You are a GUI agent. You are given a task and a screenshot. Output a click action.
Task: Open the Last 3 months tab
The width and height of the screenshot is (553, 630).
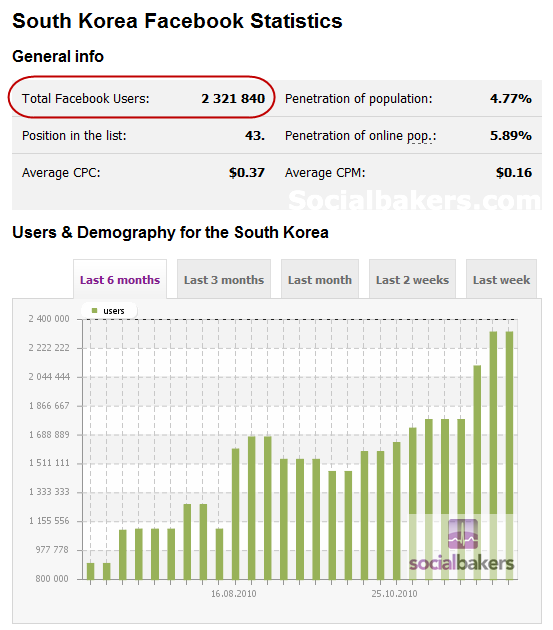(x=224, y=279)
